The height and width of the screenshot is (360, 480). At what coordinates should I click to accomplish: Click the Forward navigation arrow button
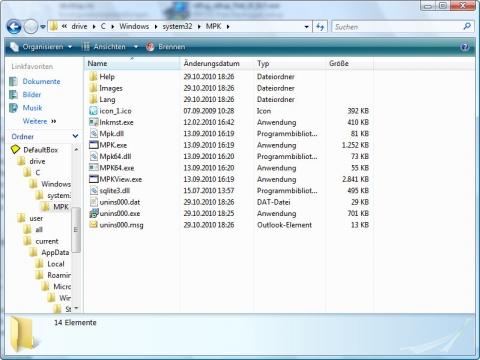(31, 27)
